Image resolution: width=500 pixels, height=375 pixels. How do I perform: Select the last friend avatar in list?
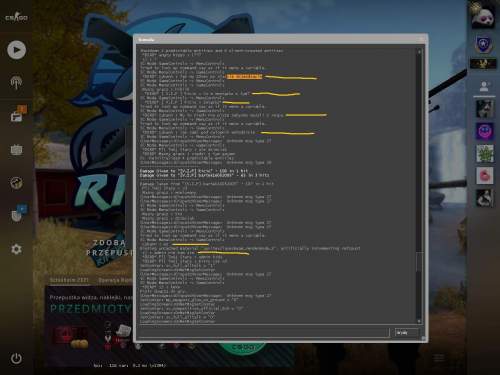tap(485, 198)
